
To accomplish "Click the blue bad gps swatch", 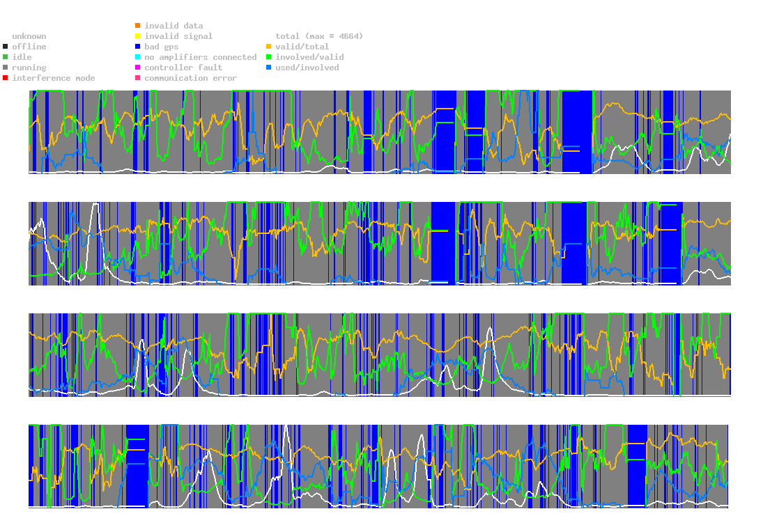I will (138, 47).
